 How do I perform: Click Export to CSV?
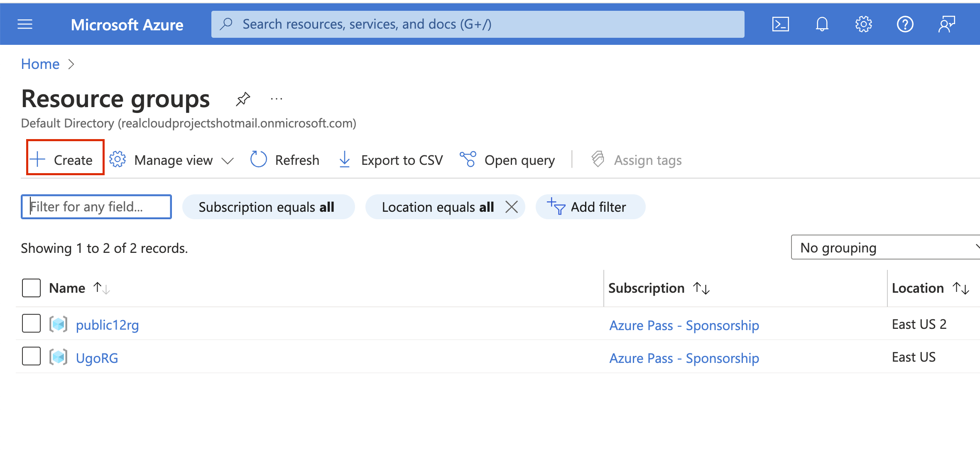(x=391, y=160)
